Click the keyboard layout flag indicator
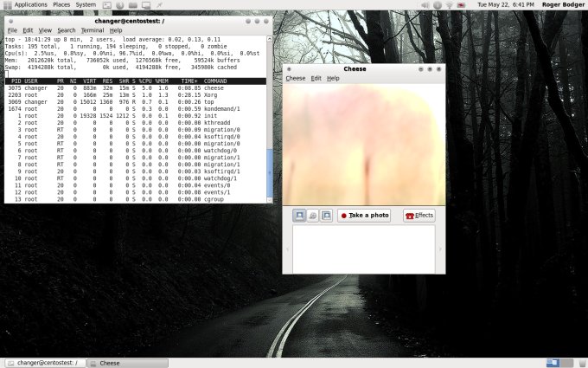This screenshot has width=588, height=368. click(x=461, y=4)
